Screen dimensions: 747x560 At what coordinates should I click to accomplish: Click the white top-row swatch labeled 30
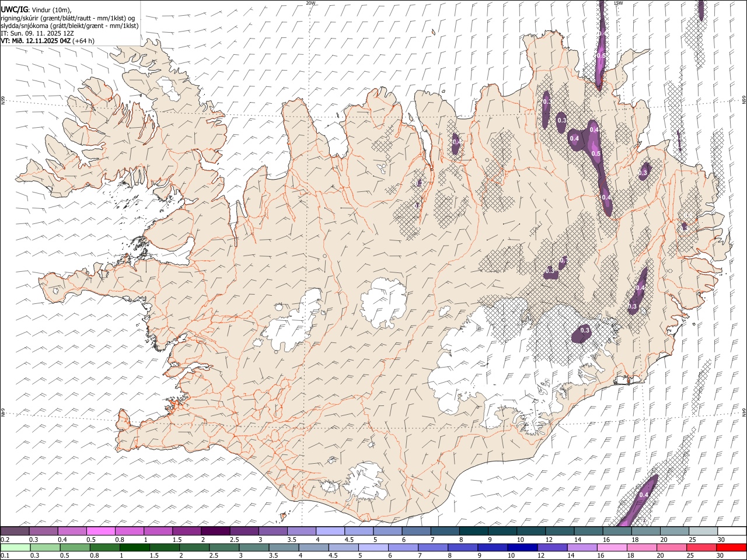[732, 531]
